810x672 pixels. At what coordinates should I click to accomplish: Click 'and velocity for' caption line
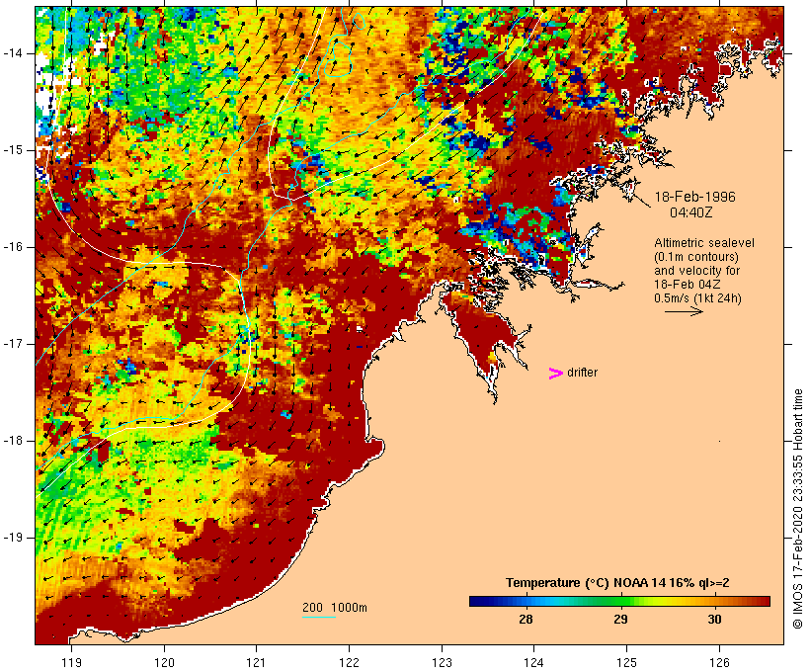(696, 271)
